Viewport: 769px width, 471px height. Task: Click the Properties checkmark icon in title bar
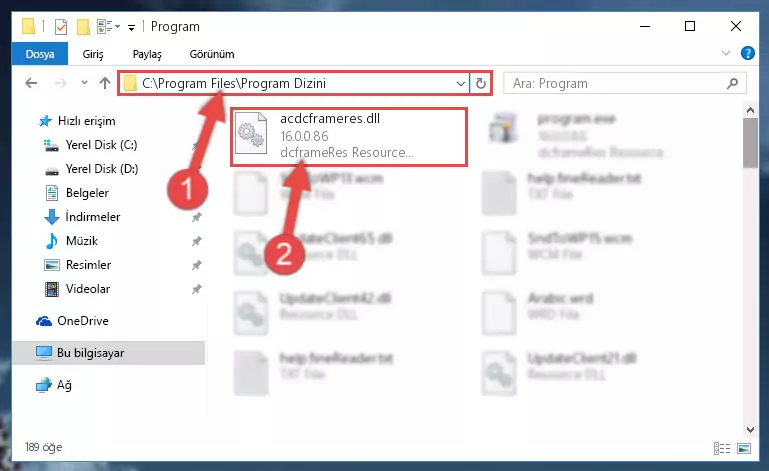click(61, 26)
